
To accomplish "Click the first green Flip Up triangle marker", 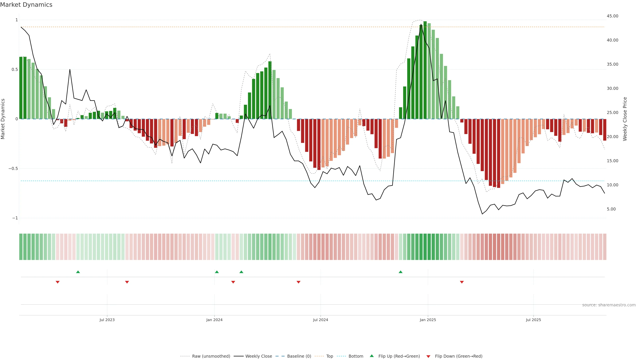I will click(x=78, y=272).
